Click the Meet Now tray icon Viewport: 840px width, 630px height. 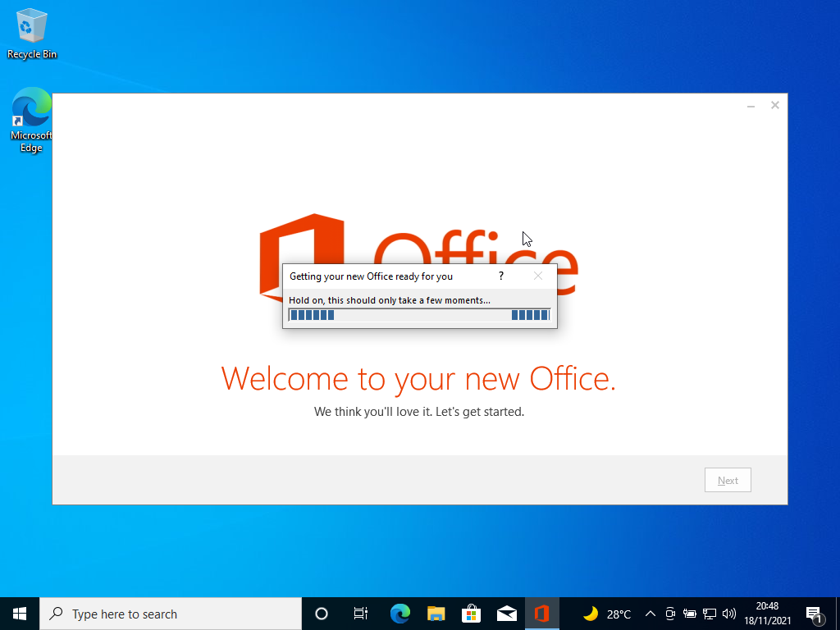pyautogui.click(x=670, y=614)
